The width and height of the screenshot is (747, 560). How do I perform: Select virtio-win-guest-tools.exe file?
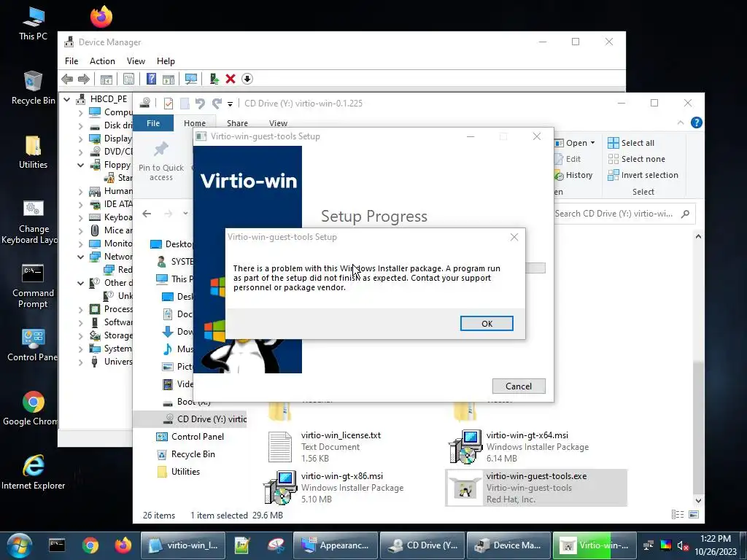pos(536,488)
